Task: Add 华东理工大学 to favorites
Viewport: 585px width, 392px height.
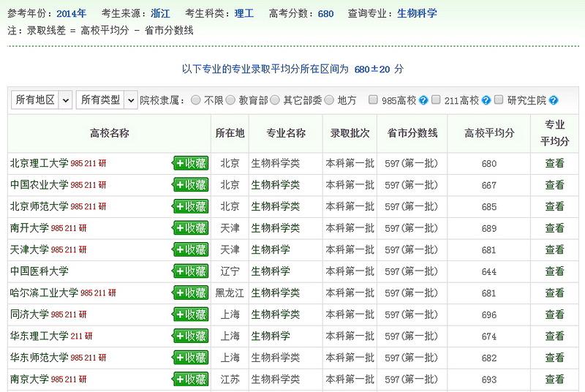Action: 190,336
